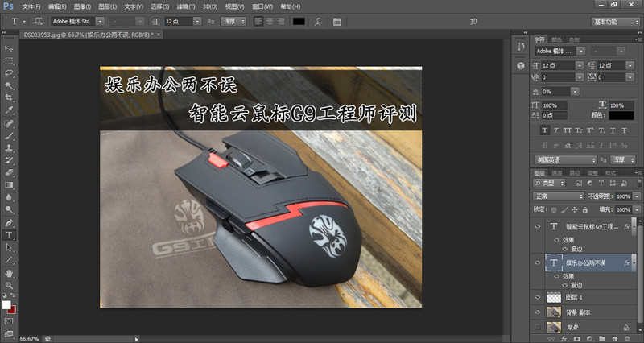Collapse effects of 娱乐办公两不误 layer
The width and height of the screenshot is (644, 343).
[x=634, y=262]
